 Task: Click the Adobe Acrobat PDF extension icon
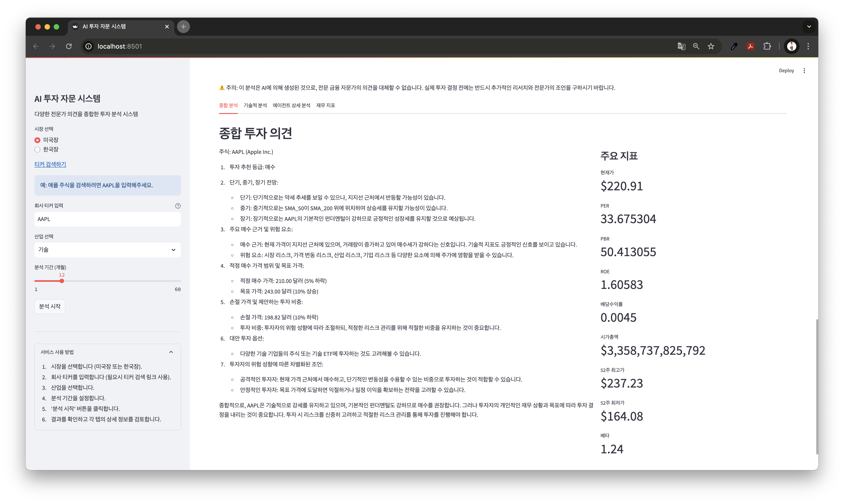[x=750, y=46]
